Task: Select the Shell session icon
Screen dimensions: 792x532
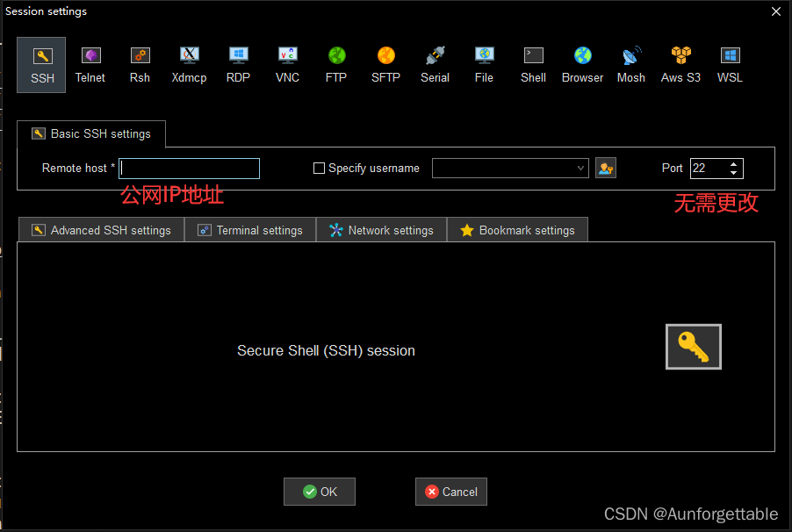Action: click(533, 65)
